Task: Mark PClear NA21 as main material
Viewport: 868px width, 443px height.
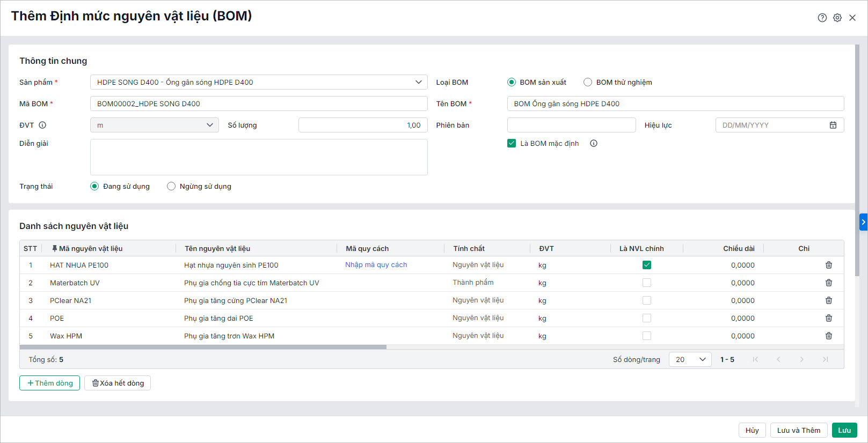Action: click(646, 300)
